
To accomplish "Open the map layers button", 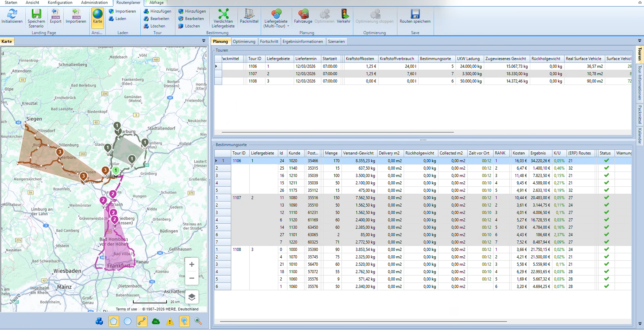I will [192, 297].
